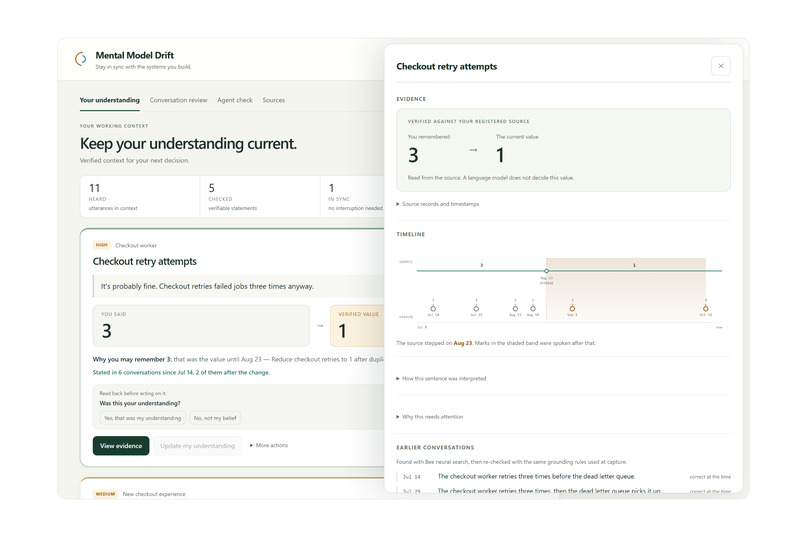Click the 1 In sync stat card
This screenshot has height=537, width=806.
tap(353, 196)
